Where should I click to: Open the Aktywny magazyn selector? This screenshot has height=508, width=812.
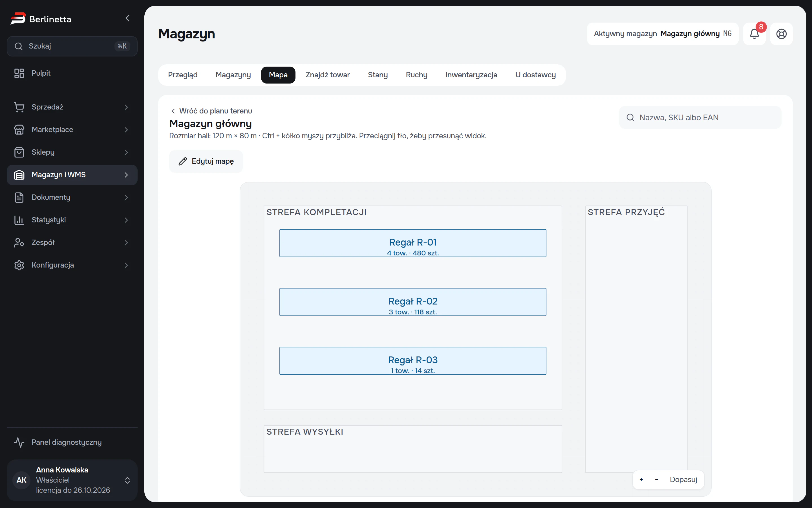tap(663, 34)
